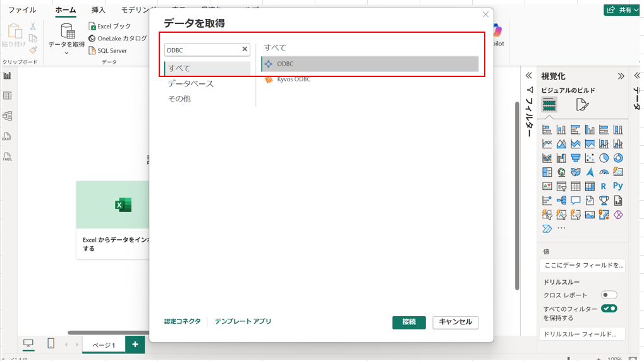Collapse the 視覚化 pane with chevrons
The height and width of the screenshot is (361, 644).
(x=621, y=76)
